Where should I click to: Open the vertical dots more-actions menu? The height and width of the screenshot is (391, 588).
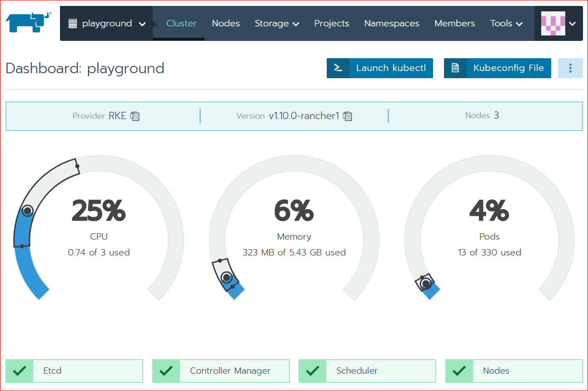[x=570, y=68]
